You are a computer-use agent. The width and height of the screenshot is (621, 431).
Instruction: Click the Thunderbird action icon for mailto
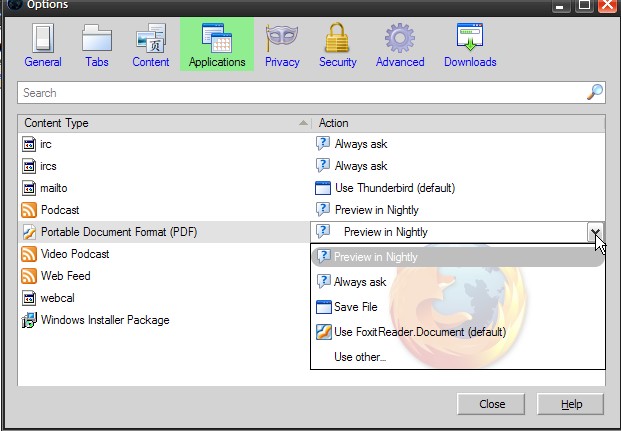322,188
